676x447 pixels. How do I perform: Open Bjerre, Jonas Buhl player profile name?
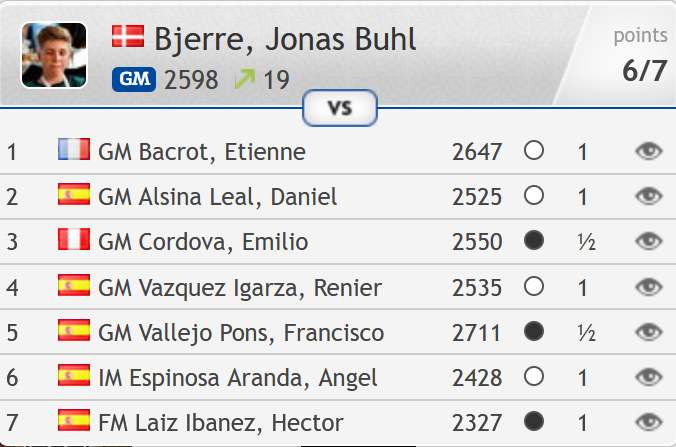[285, 39]
